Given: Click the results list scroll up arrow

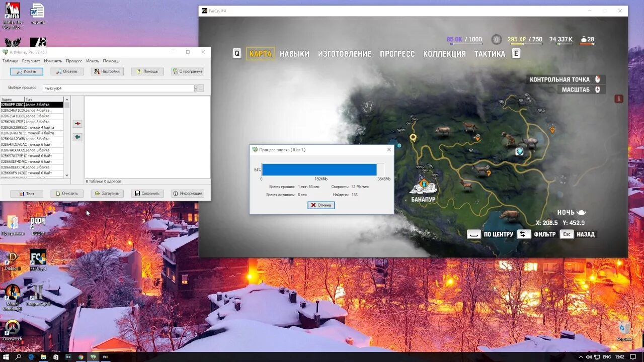Looking at the screenshot, I should [67, 99].
